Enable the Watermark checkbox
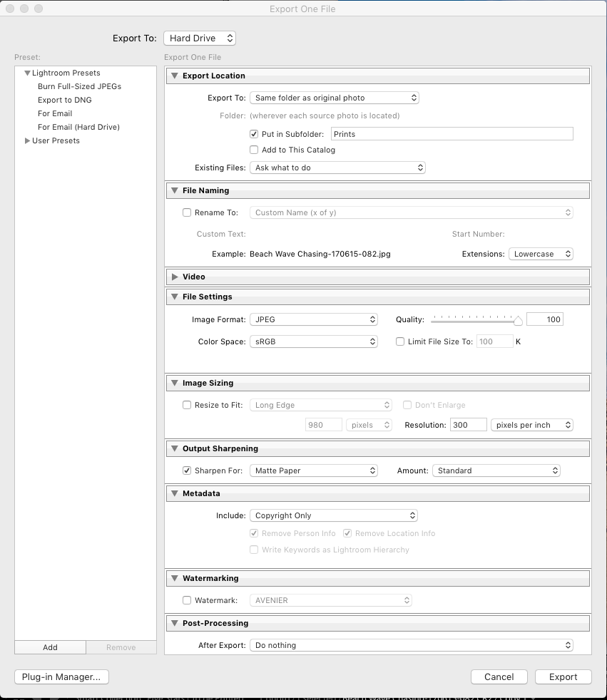The width and height of the screenshot is (607, 700). (187, 600)
